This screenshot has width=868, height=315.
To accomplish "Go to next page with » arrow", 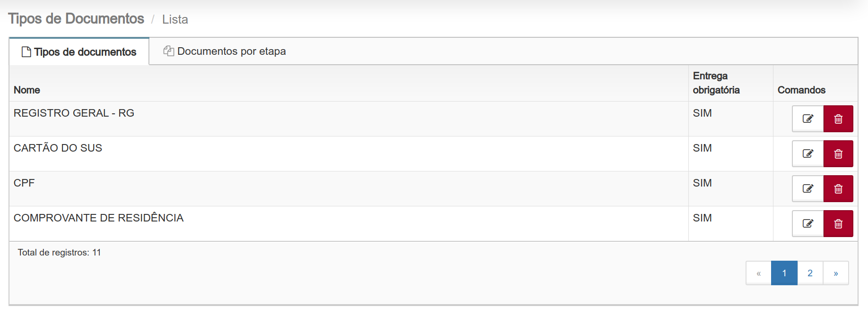I will coord(836,273).
